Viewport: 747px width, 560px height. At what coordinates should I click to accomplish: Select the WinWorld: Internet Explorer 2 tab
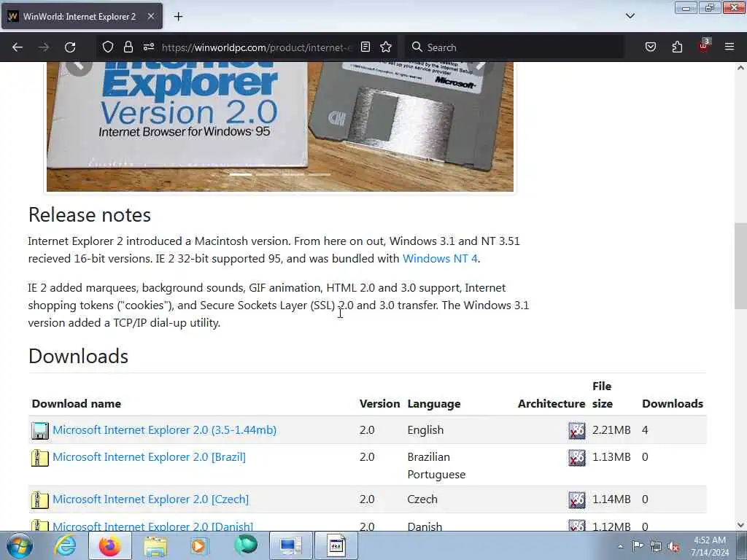point(80,17)
